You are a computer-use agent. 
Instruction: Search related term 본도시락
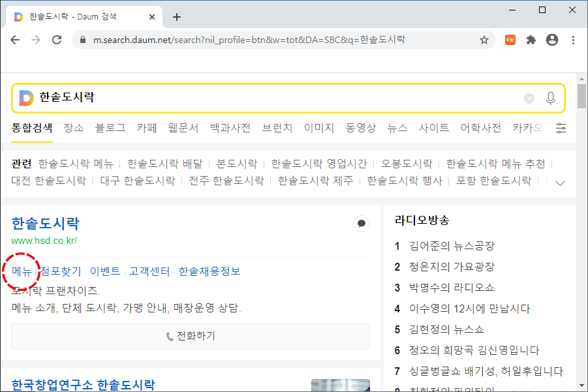click(x=237, y=164)
